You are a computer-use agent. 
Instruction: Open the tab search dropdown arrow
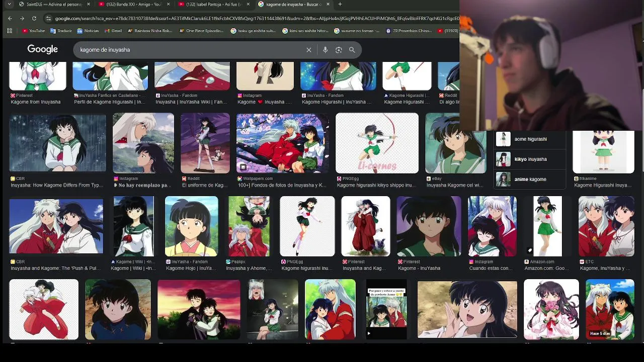click(x=9, y=4)
